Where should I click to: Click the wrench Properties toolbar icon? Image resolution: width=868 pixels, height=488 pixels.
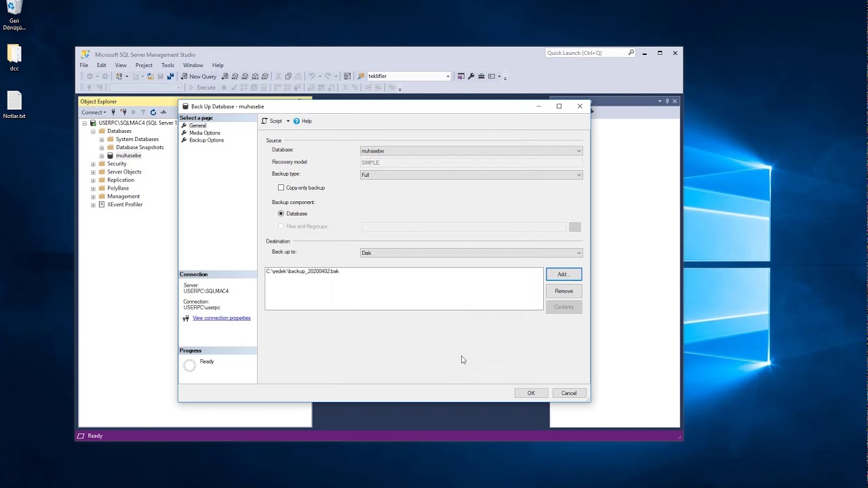pyautogui.click(x=471, y=77)
